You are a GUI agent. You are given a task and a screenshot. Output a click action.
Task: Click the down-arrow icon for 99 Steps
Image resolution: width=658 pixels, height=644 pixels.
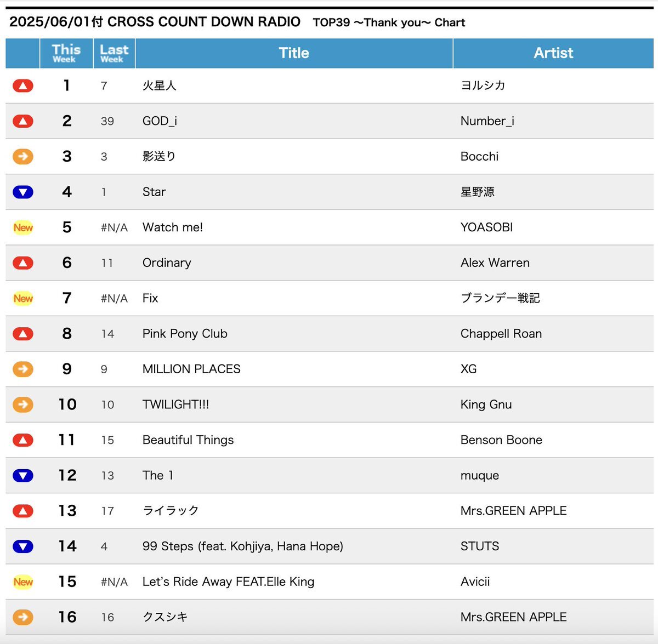pyautogui.click(x=23, y=546)
